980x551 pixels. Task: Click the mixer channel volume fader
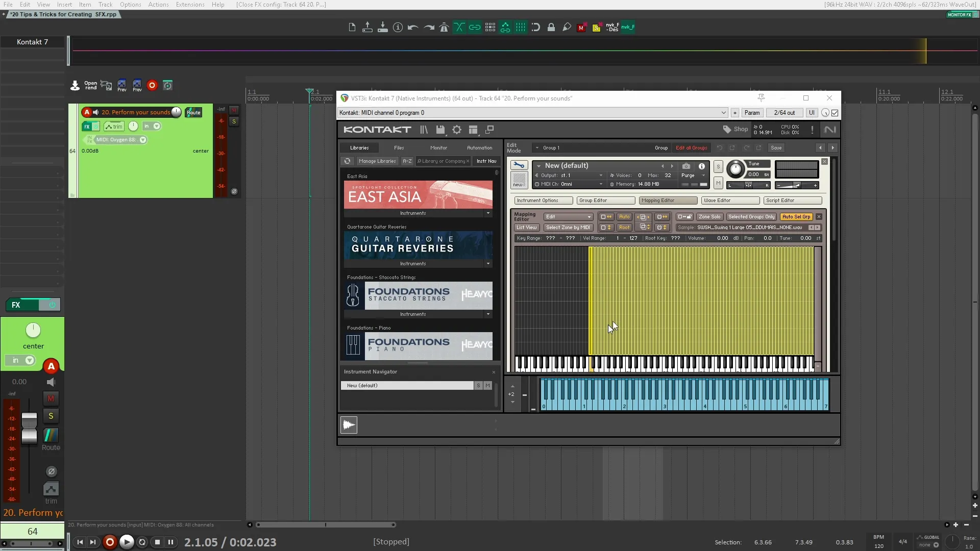pos(29,428)
